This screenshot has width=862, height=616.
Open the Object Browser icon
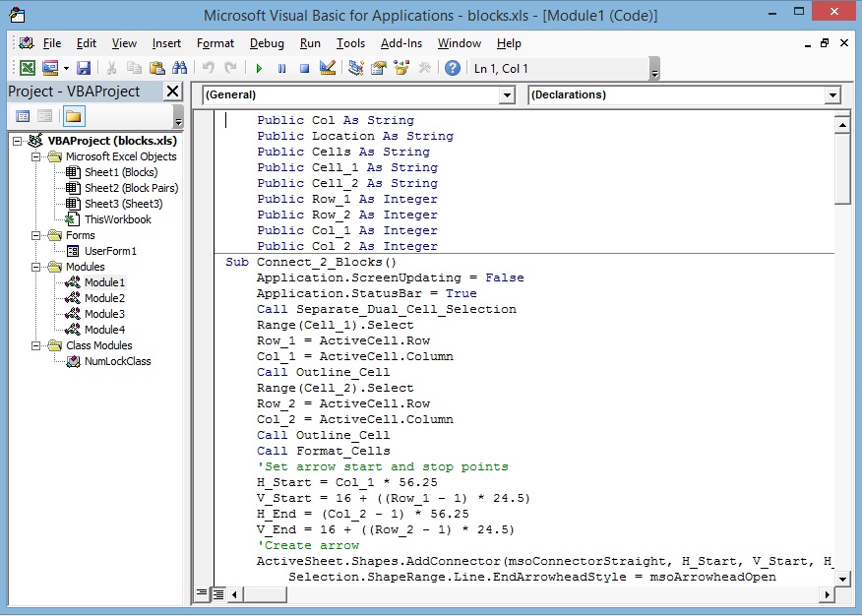click(401, 68)
